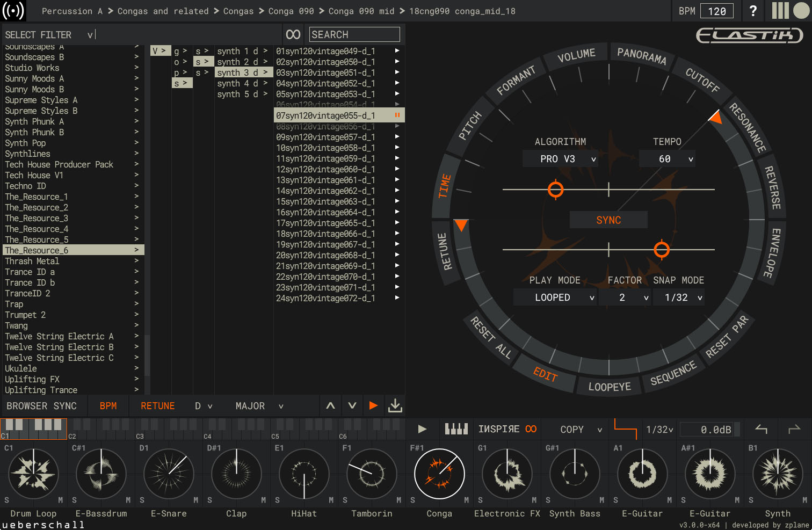The width and height of the screenshot is (812, 530).
Task: Click the previous sample up arrow
Action: [x=330, y=405]
